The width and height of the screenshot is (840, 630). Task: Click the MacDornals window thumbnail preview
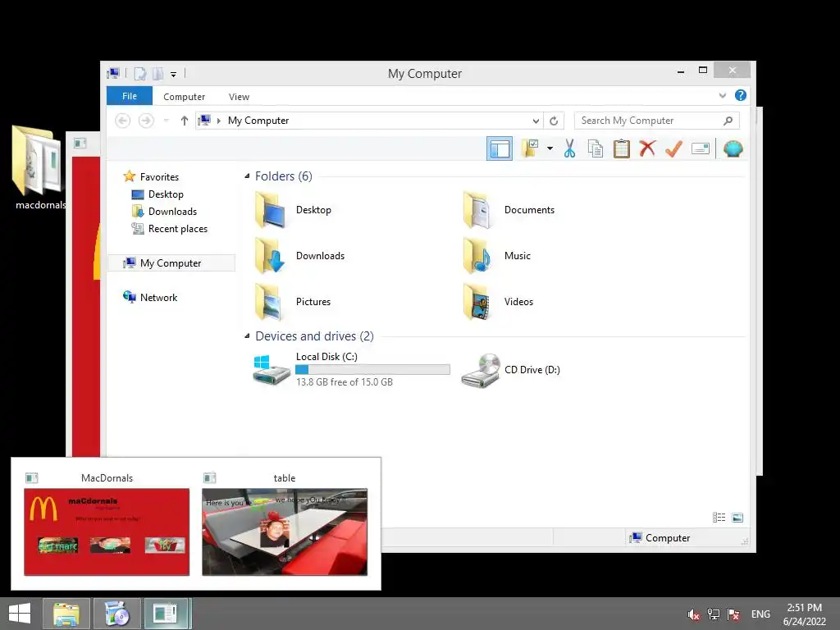tap(107, 532)
